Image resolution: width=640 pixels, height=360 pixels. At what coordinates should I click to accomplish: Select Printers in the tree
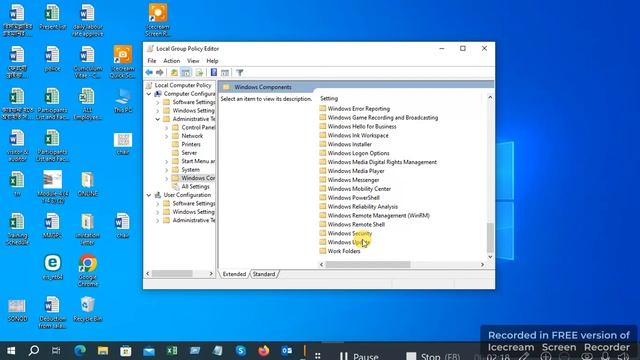coord(191,144)
